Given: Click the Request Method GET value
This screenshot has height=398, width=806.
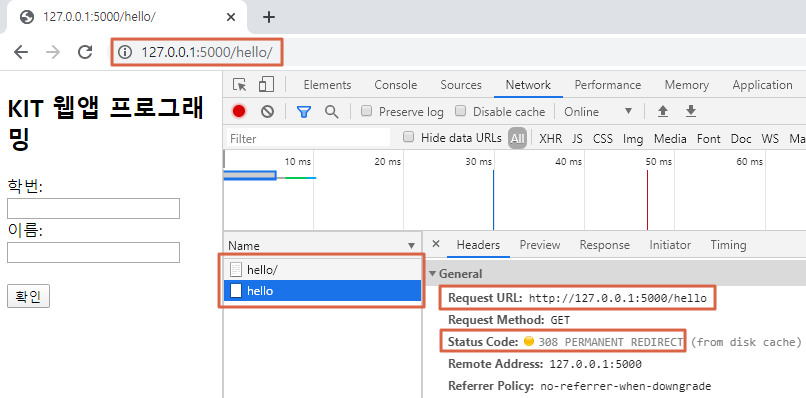Looking at the screenshot, I should click(x=560, y=320).
